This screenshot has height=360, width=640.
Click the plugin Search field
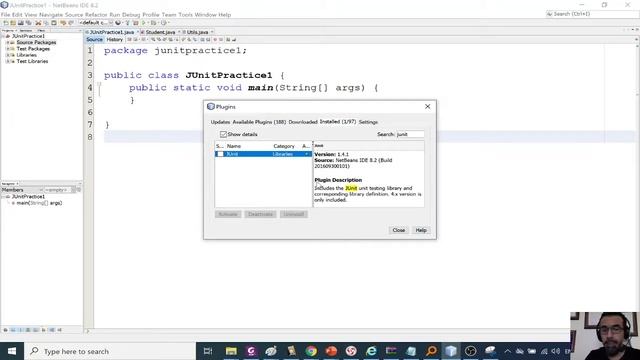click(410, 134)
